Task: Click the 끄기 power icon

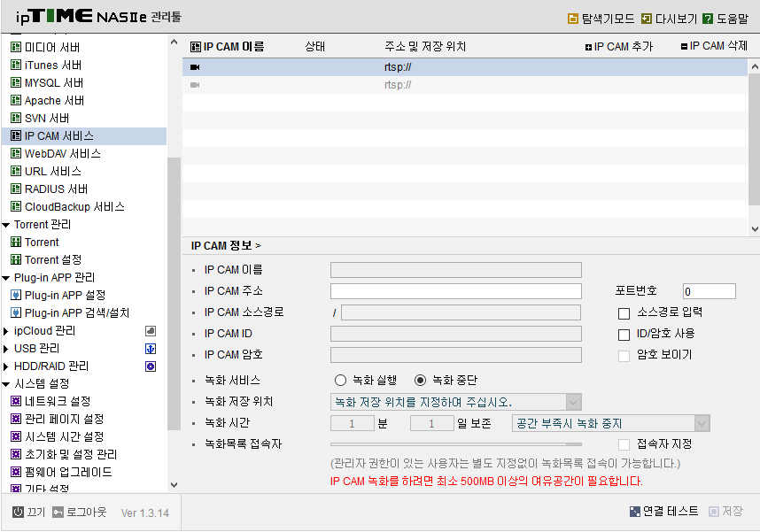Action: pos(18,513)
